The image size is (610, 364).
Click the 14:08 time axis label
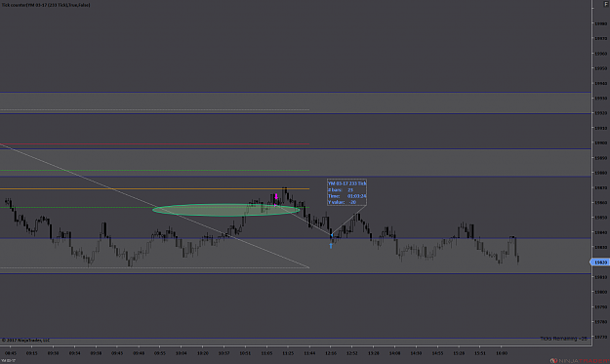[x=394, y=353]
